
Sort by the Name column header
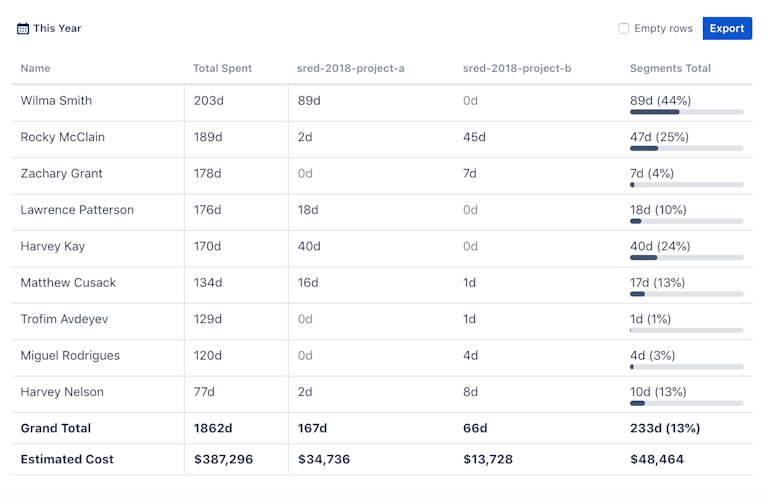coord(36,68)
